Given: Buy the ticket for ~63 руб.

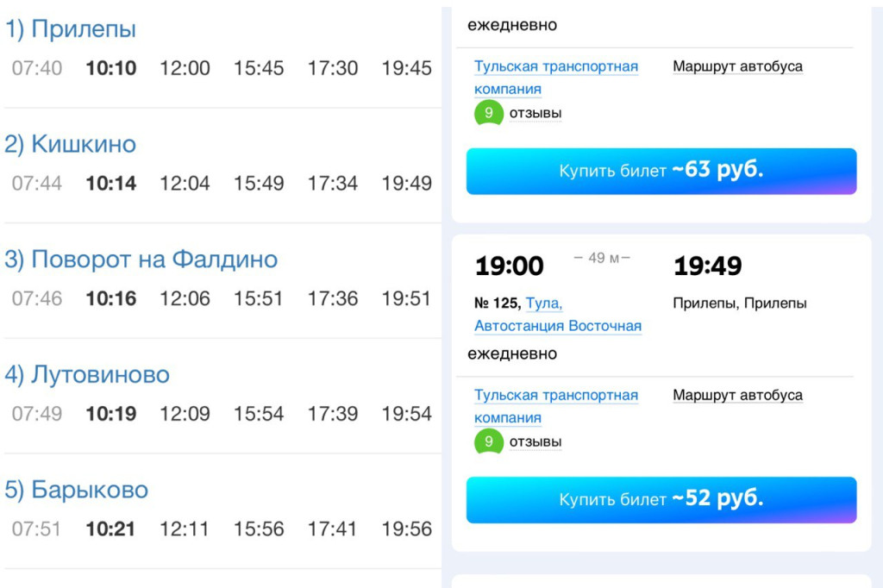Looking at the screenshot, I should coord(661,171).
